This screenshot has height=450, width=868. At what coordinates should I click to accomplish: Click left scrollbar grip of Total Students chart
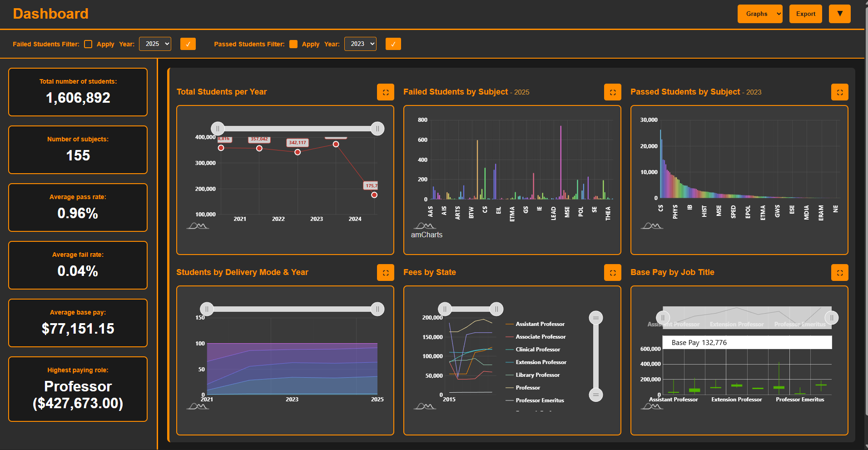218,129
